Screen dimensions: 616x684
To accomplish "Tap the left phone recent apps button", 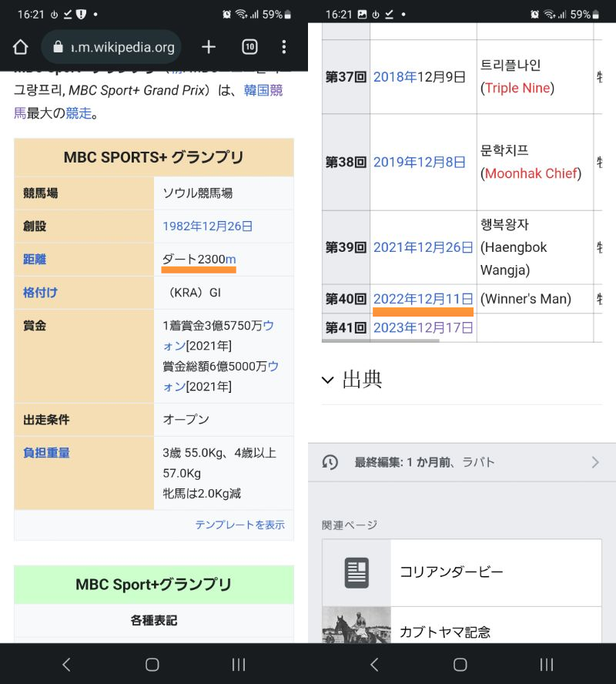I will click(x=239, y=665).
